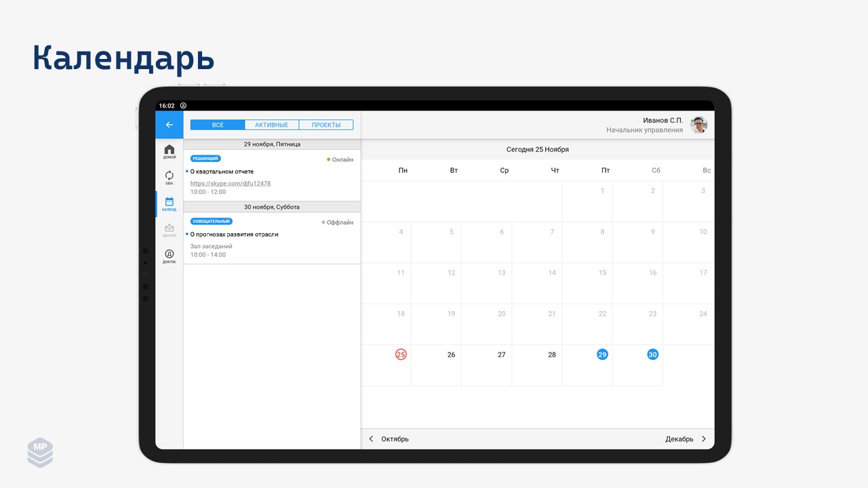Screen dimensions: 868x488
Task: Open the Докум. documents icon
Action: click(x=169, y=256)
